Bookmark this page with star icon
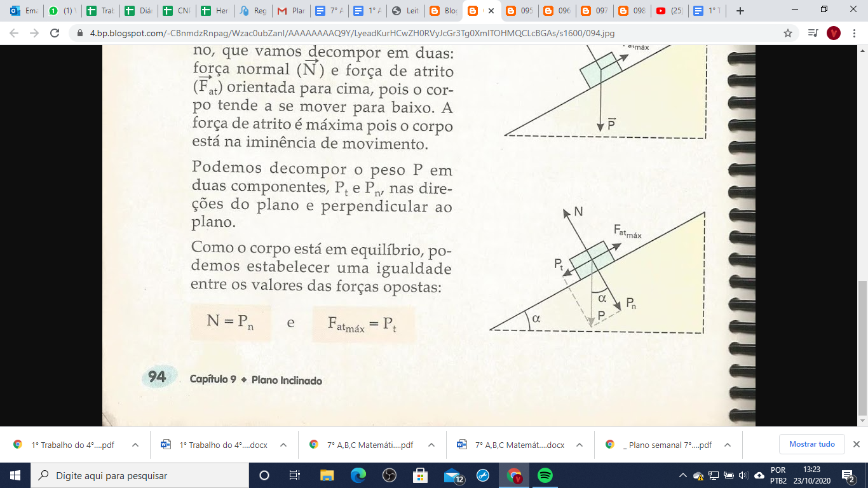Viewport: 868px width, 488px height. click(788, 33)
